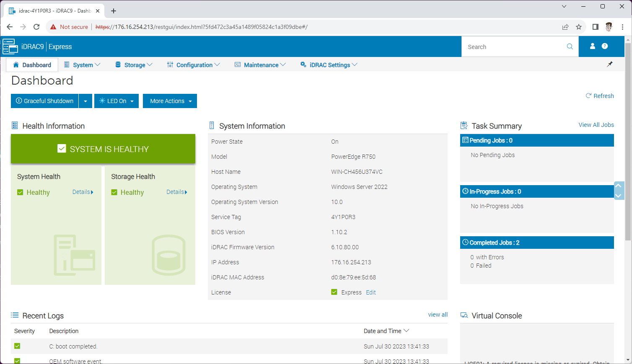Click the System Information section icon
The height and width of the screenshot is (364, 632).
pos(212,125)
